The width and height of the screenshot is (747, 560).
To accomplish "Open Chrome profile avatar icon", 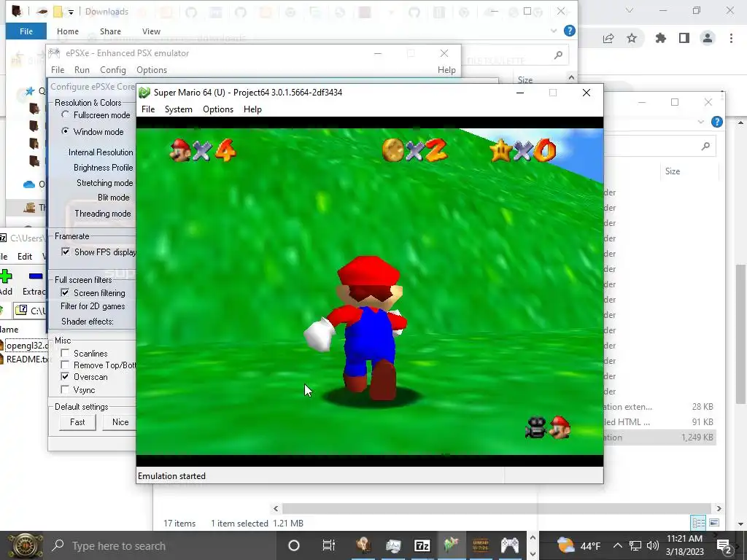I will pos(708,38).
